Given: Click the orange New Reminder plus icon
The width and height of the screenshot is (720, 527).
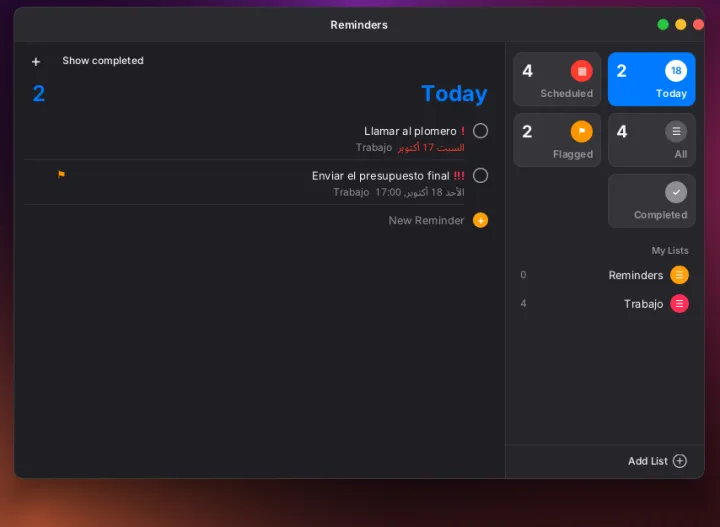Looking at the screenshot, I should pos(480,220).
